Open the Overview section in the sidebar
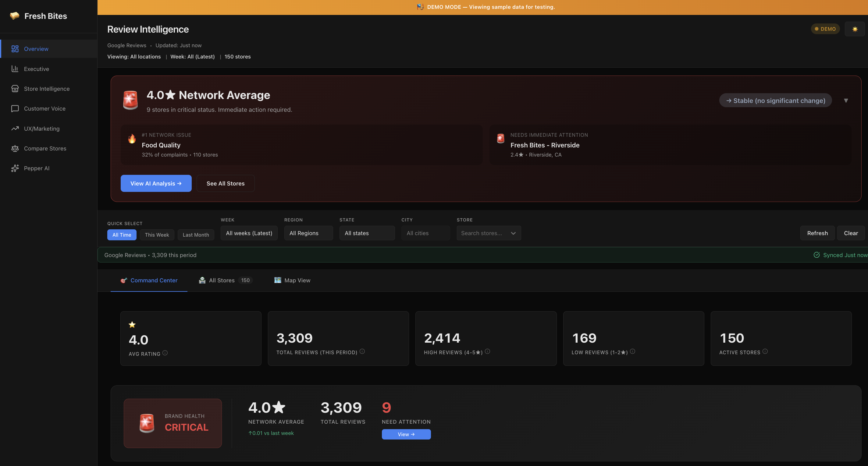868x466 pixels. click(x=36, y=49)
